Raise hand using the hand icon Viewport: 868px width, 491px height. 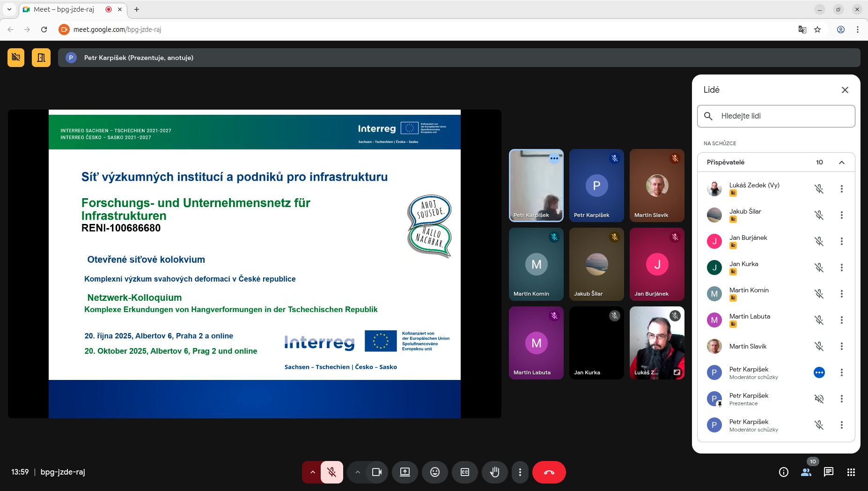494,472
